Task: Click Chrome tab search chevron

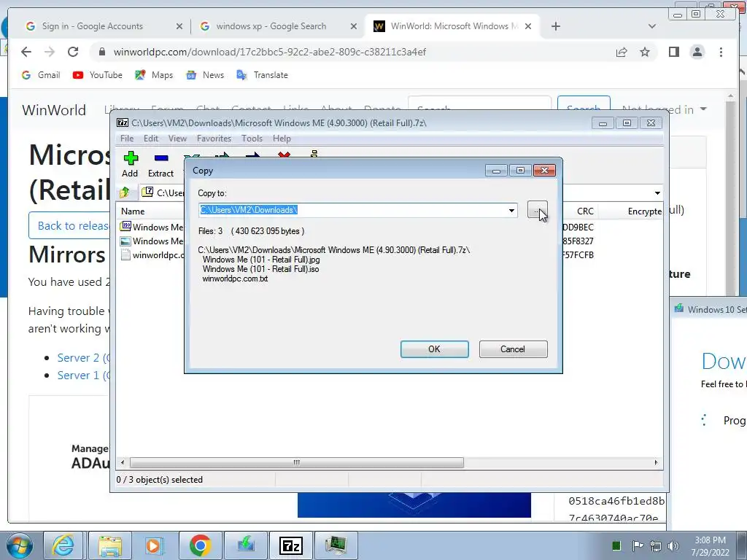Action: click(652, 26)
